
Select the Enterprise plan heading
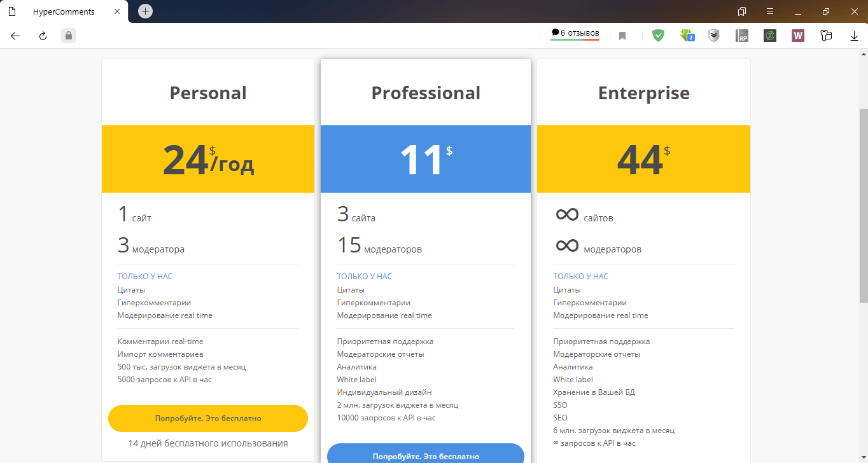[x=644, y=93]
